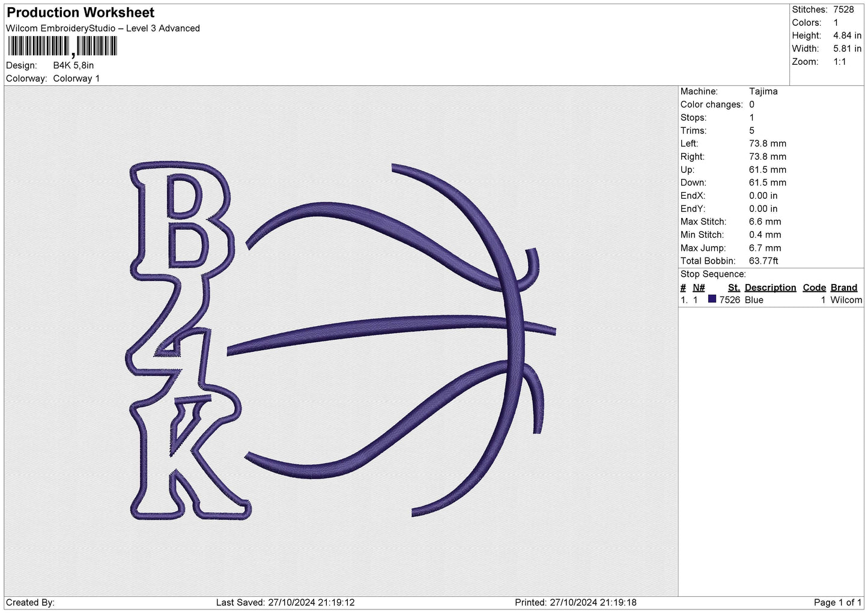The image size is (868, 613).
Task: Click the design name 'B4K 5,8in'
Action: (x=73, y=65)
